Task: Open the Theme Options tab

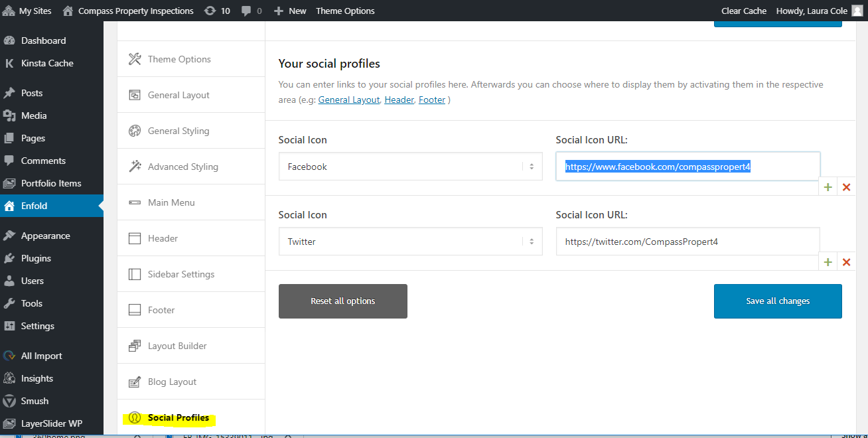Action: (191, 59)
